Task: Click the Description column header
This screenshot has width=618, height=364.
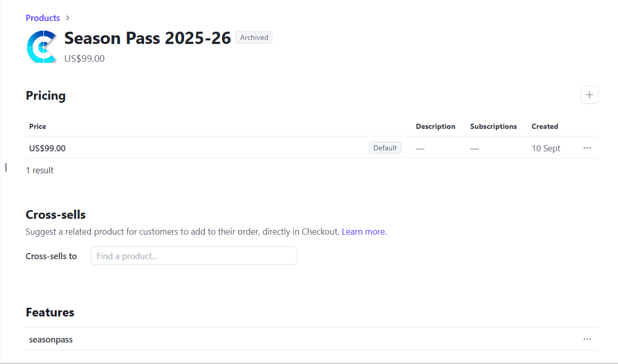Action: (435, 126)
